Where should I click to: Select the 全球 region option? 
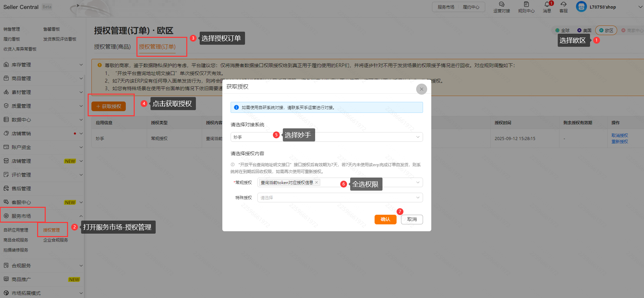[562, 30]
